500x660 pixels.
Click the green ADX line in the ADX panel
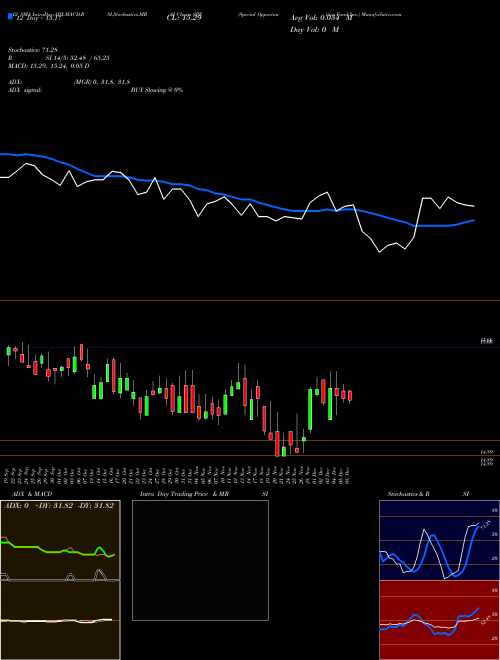(58, 551)
